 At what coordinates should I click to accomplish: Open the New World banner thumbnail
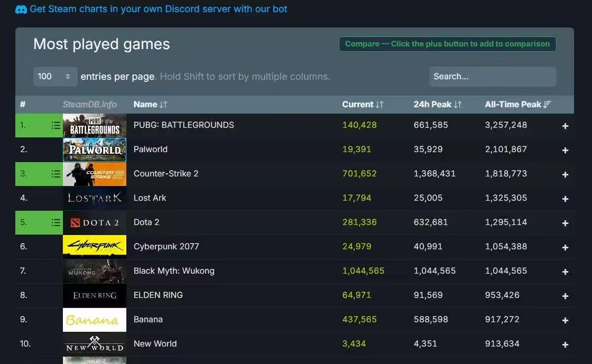(95, 344)
